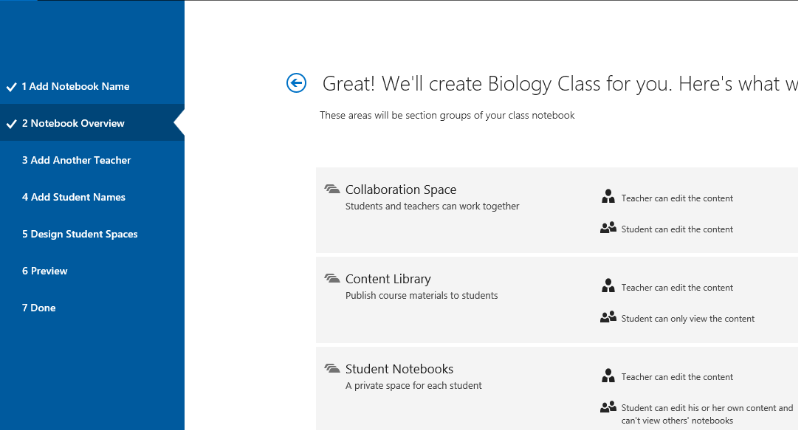Click students icon in Student Notebooks row
The image size is (798, 430).
[x=608, y=407]
